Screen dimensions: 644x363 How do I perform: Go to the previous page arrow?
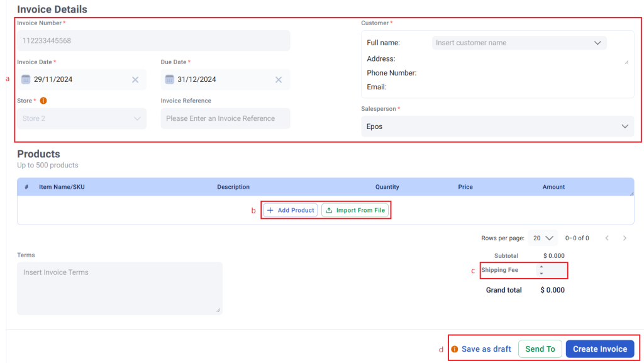click(607, 238)
